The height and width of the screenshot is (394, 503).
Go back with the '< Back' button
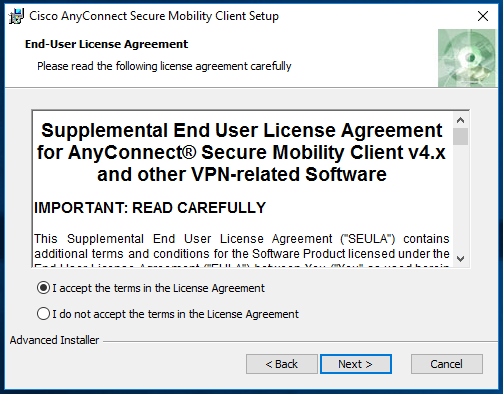pos(282,364)
